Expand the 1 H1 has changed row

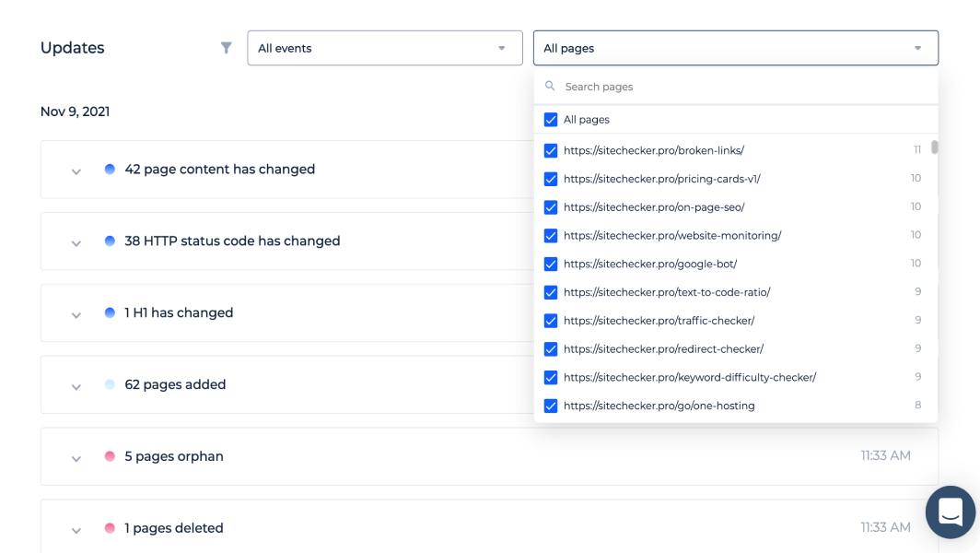point(76,315)
